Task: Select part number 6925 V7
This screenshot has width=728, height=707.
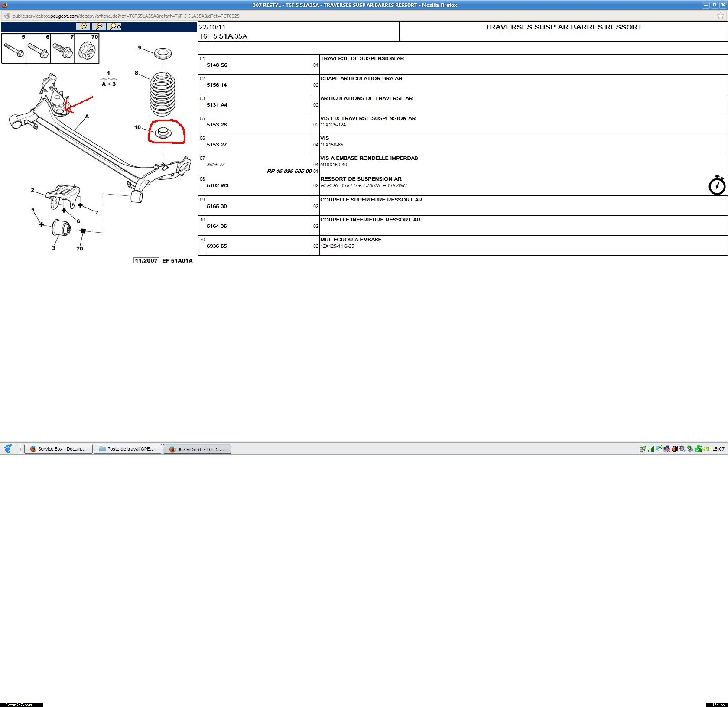Action: click(216, 165)
